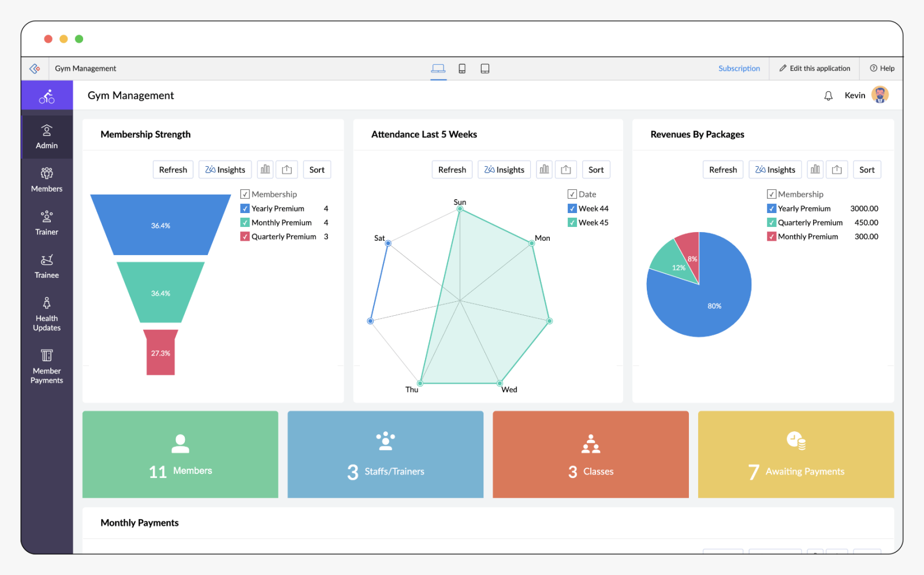The image size is (924, 575).
Task: Select Admin tab in sidebar
Action: [47, 137]
